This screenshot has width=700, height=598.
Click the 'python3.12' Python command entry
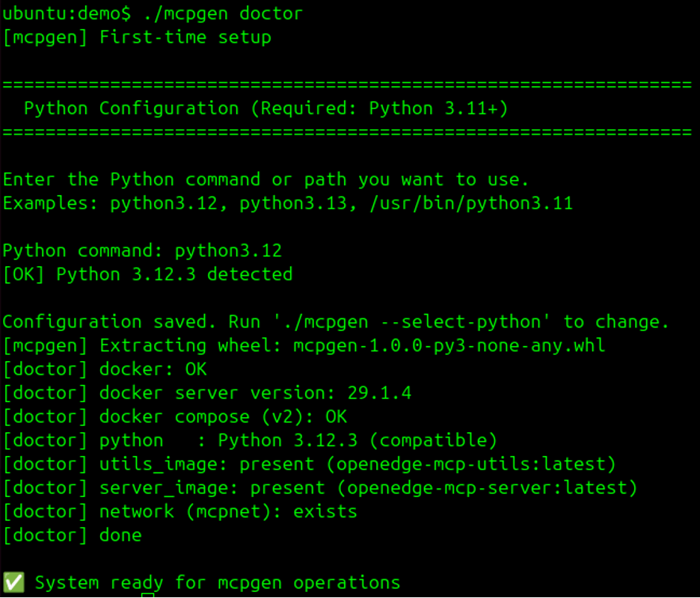point(228,250)
